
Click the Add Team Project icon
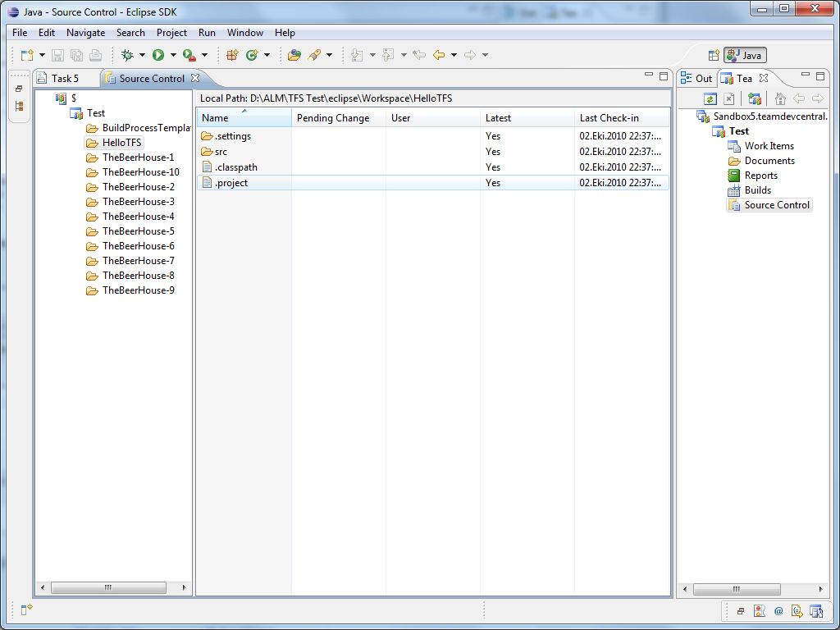[755, 98]
